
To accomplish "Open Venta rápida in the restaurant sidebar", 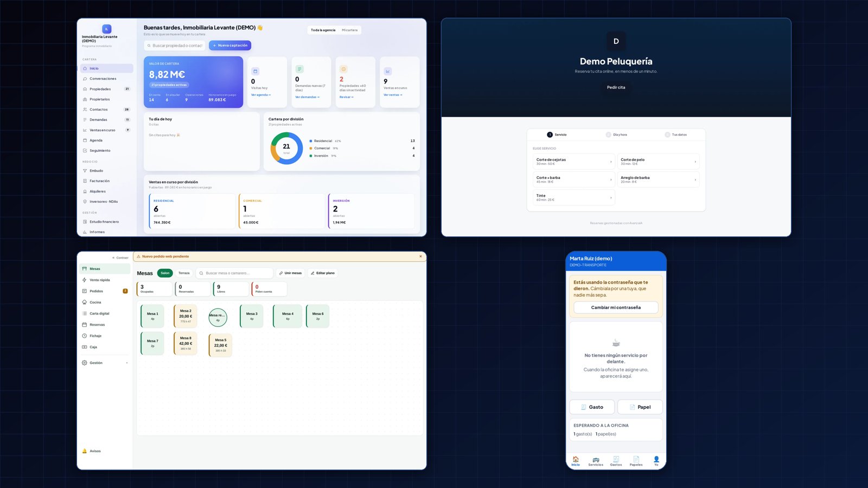I will pos(105,280).
